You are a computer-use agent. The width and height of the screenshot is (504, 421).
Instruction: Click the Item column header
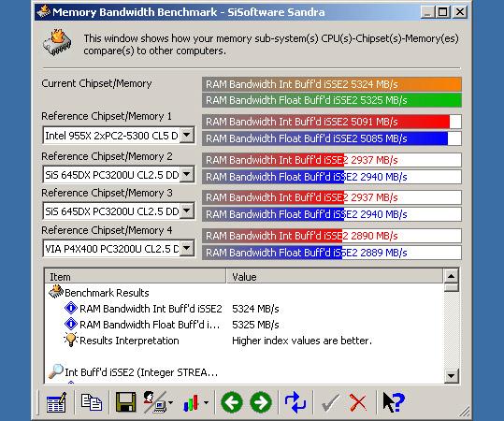pyautogui.click(x=136, y=277)
